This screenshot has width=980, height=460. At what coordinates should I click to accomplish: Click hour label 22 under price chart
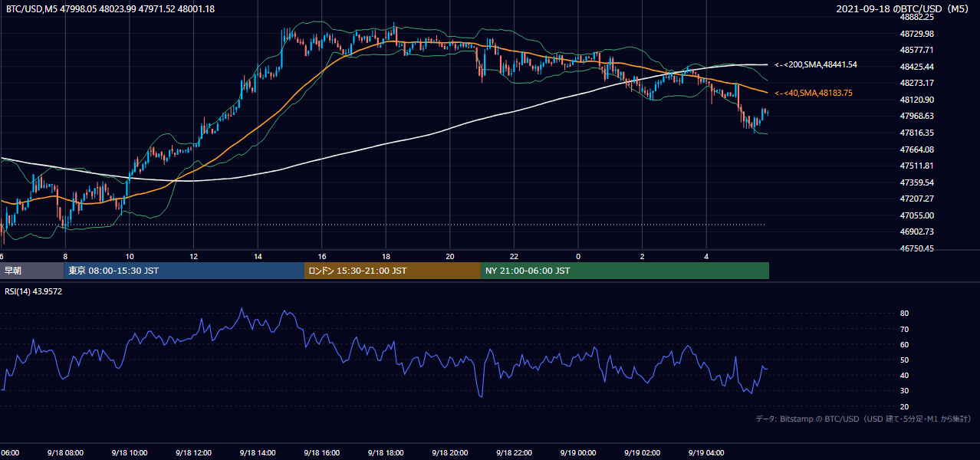click(514, 257)
